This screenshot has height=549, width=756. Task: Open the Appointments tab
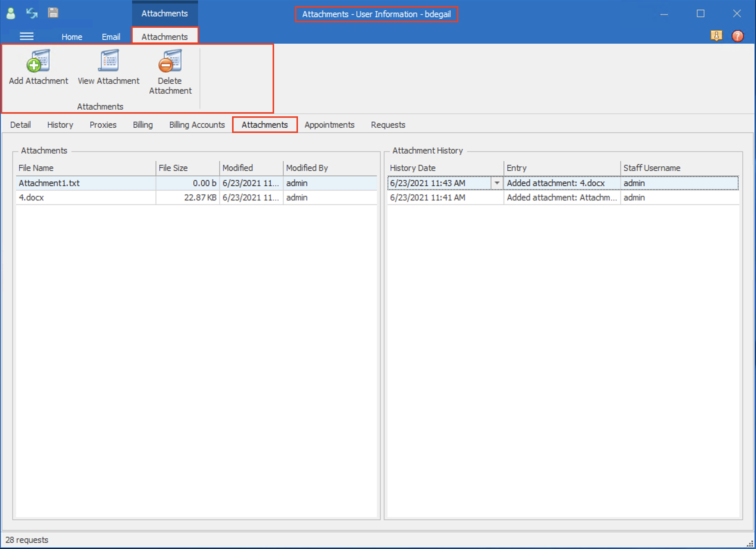(x=329, y=125)
